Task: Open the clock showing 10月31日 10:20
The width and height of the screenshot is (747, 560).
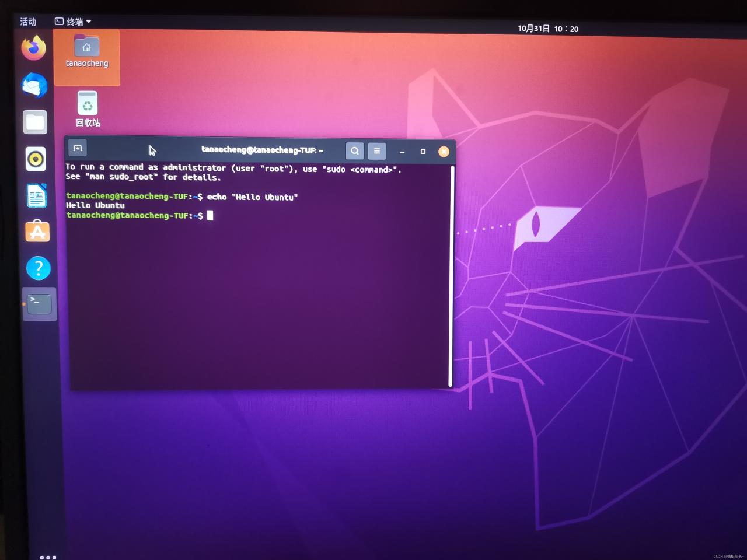Action: [x=548, y=29]
